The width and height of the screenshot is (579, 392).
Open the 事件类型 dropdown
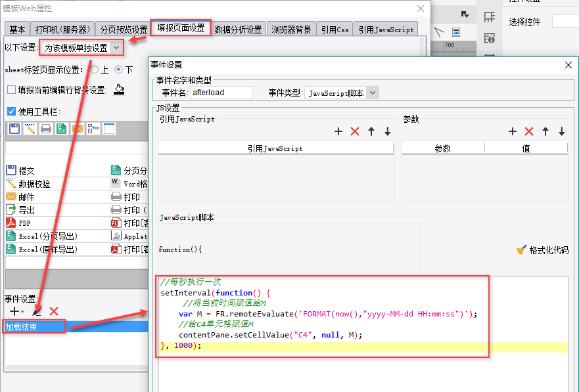click(341, 93)
